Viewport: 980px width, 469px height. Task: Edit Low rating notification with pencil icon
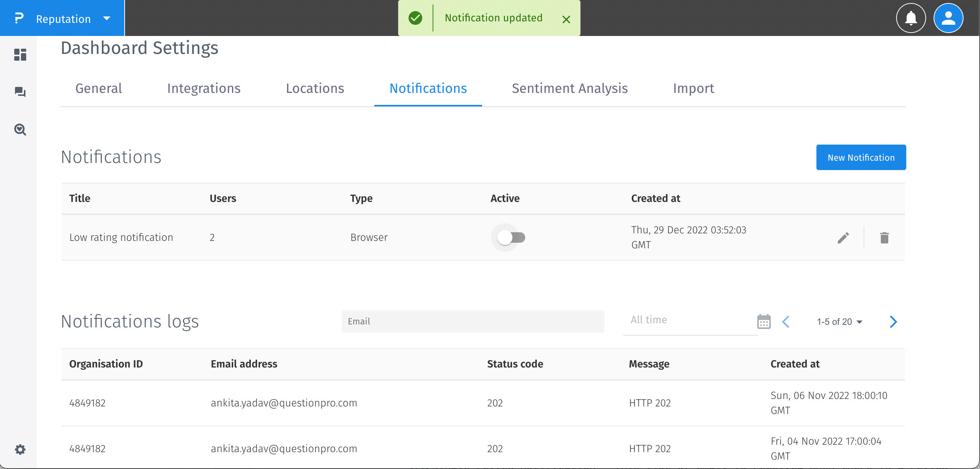click(843, 238)
